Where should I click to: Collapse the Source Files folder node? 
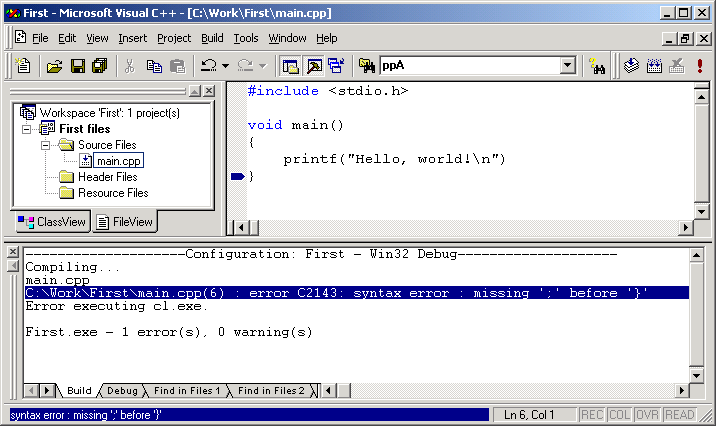45,145
